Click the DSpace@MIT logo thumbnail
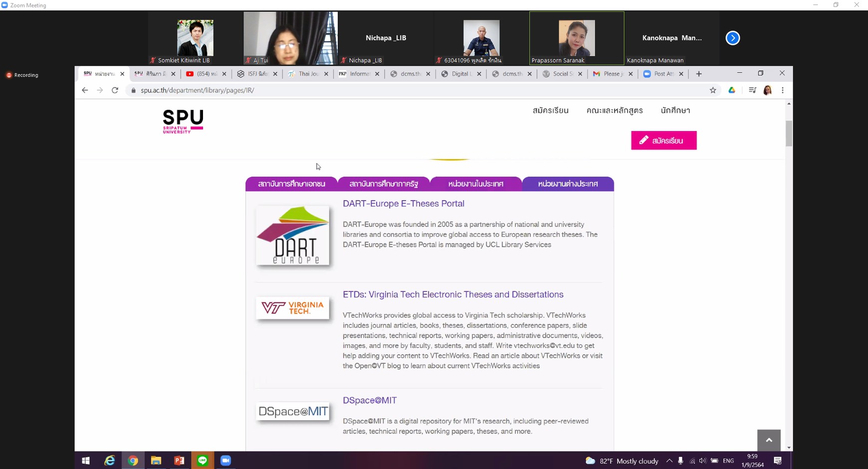Image resolution: width=868 pixels, height=469 pixels. coord(293,411)
